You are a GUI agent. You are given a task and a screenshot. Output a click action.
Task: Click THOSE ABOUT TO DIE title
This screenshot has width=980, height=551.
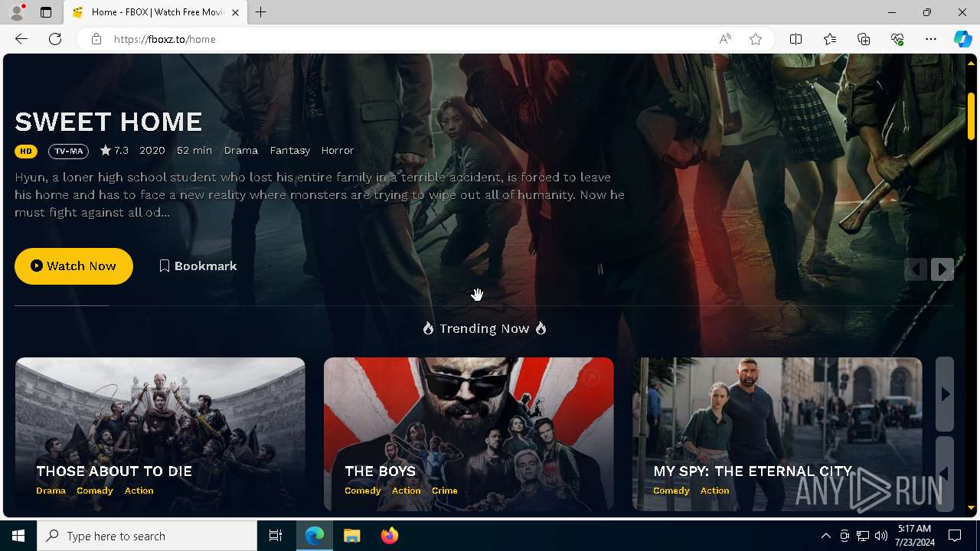114,471
